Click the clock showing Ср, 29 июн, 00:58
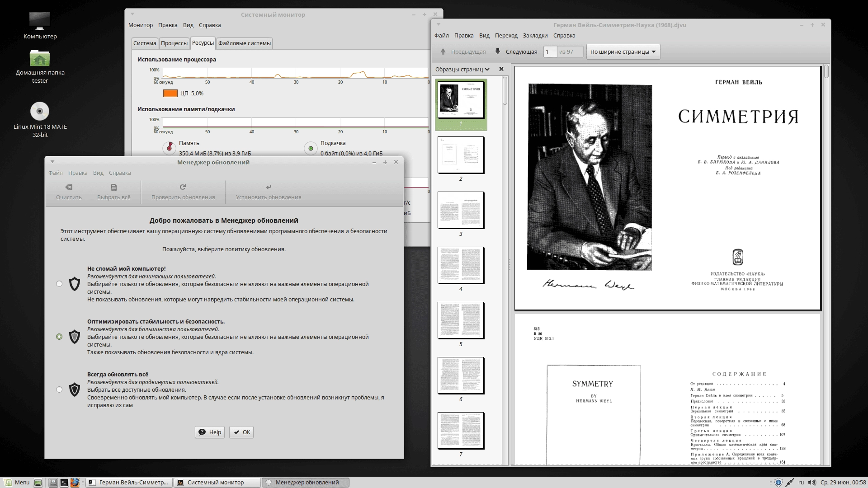 tap(843, 483)
